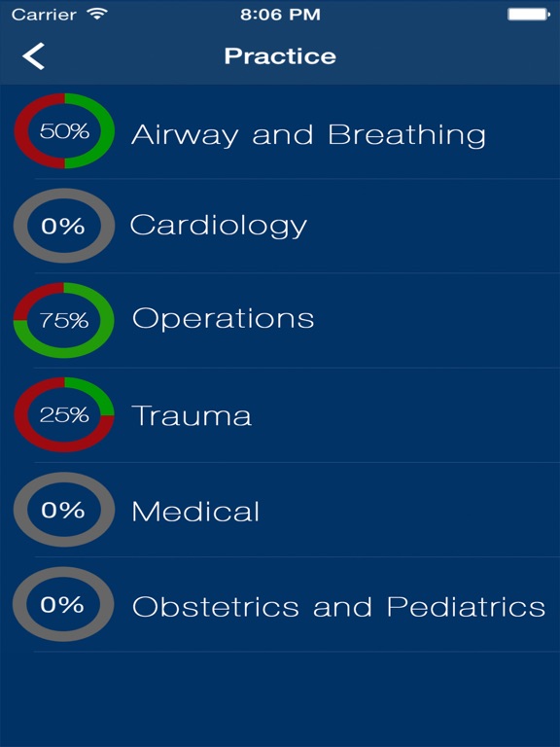Tap the 75% Operations progress ring
The height and width of the screenshot is (747, 560).
coord(64,320)
